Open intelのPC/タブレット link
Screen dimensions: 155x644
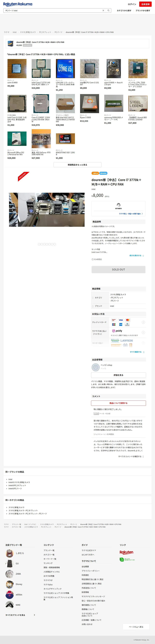coord(17,485)
